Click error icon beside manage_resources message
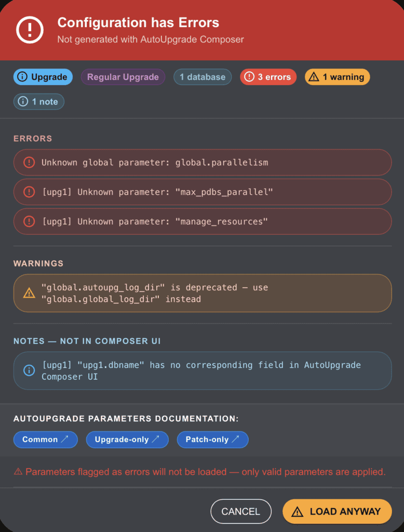 click(x=29, y=222)
